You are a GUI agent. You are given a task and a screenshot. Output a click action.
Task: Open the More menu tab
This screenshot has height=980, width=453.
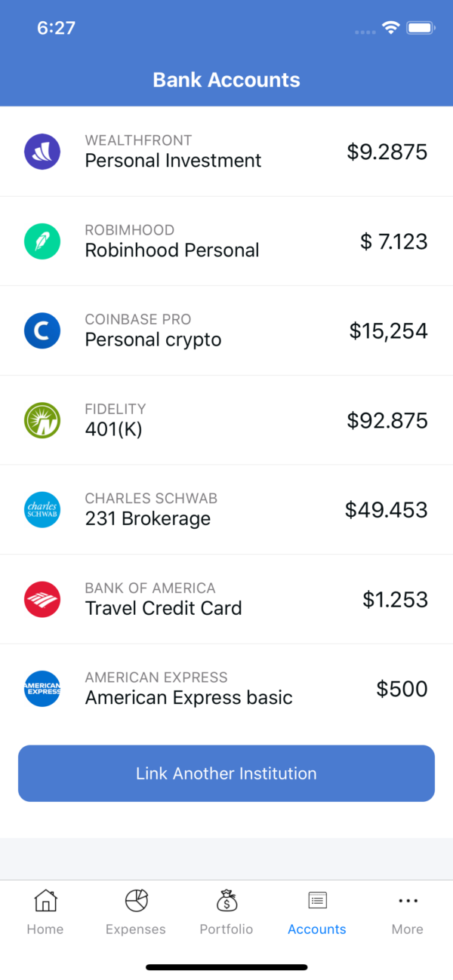tap(408, 911)
